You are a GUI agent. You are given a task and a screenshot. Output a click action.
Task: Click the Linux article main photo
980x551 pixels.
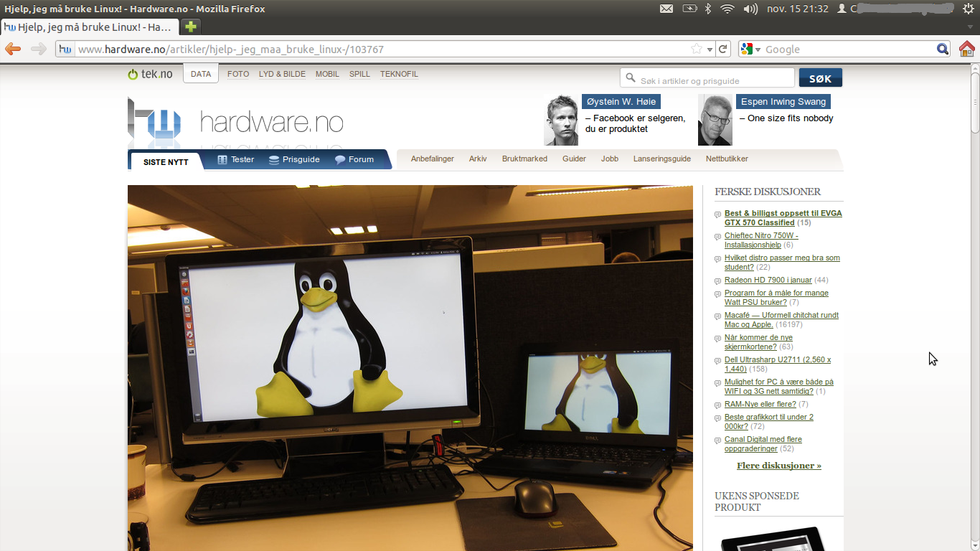pos(410,368)
